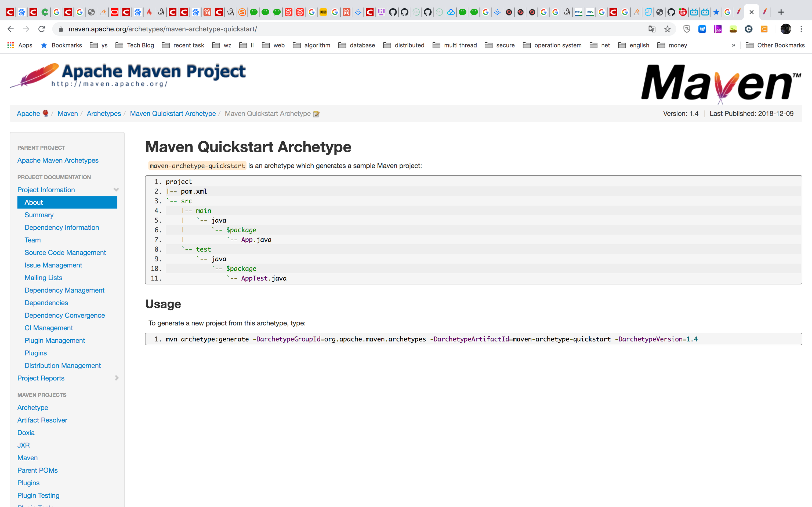Click the user profile avatar
The image size is (812, 507).
coord(785,29)
